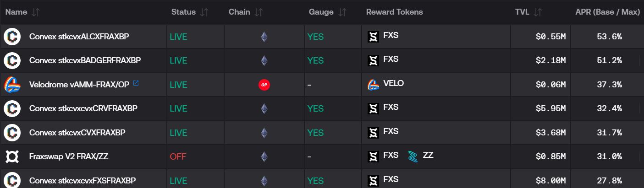Select Velodrome vAMM-FRAX/OP pool name

[79, 85]
